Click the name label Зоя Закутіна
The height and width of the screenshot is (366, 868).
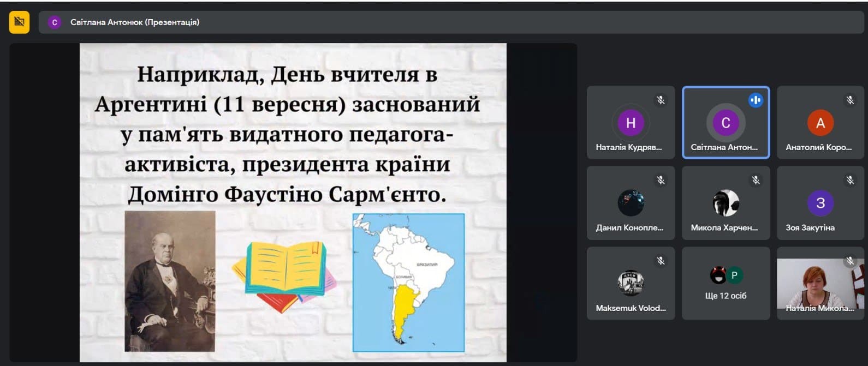pyautogui.click(x=810, y=228)
